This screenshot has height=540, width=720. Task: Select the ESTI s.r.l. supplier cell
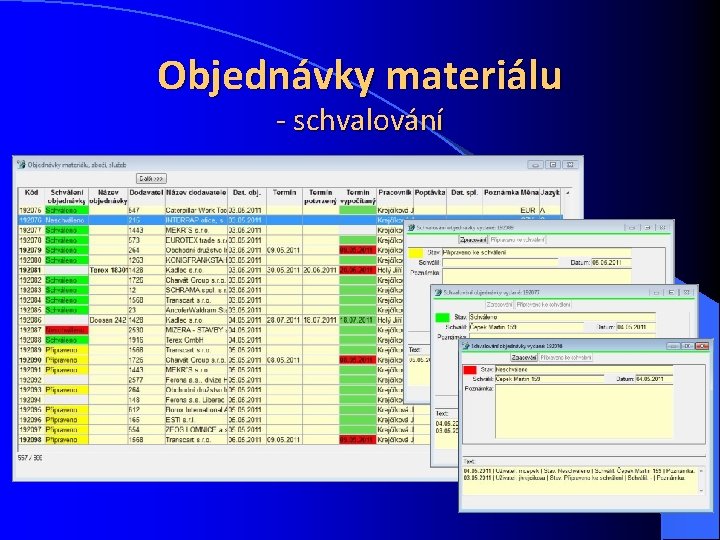pos(196,420)
